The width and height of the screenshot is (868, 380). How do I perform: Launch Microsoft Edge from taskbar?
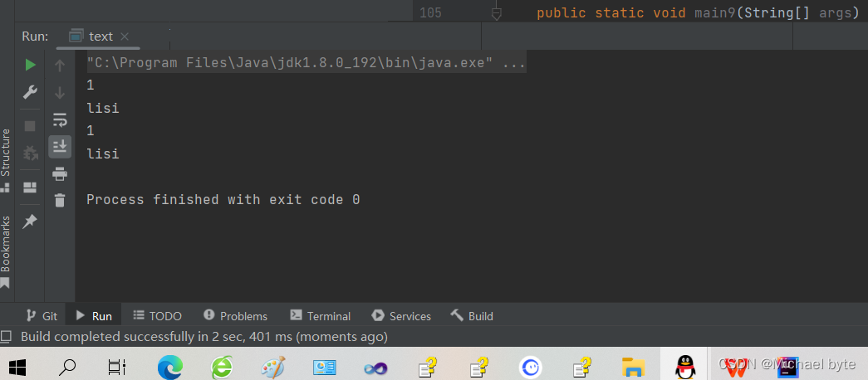tap(169, 367)
